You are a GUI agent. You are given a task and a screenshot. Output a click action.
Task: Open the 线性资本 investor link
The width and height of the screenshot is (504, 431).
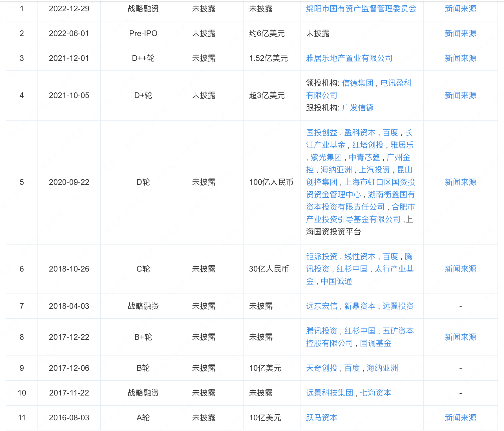(x=360, y=257)
